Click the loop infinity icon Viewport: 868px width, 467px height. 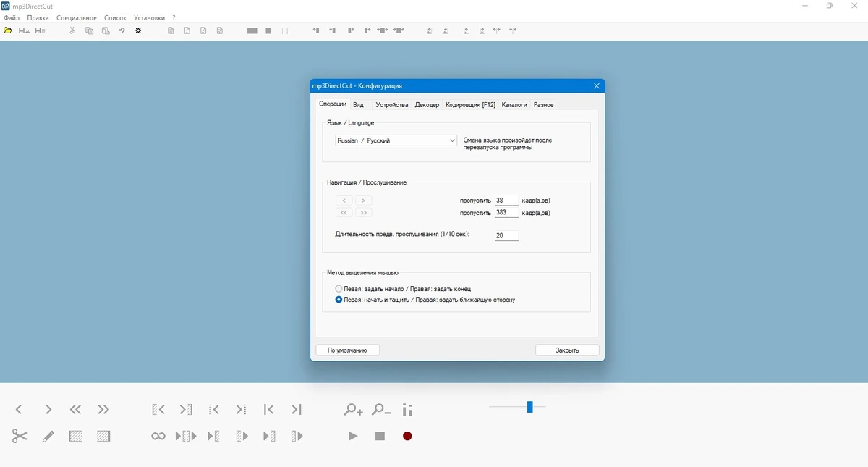point(158,436)
